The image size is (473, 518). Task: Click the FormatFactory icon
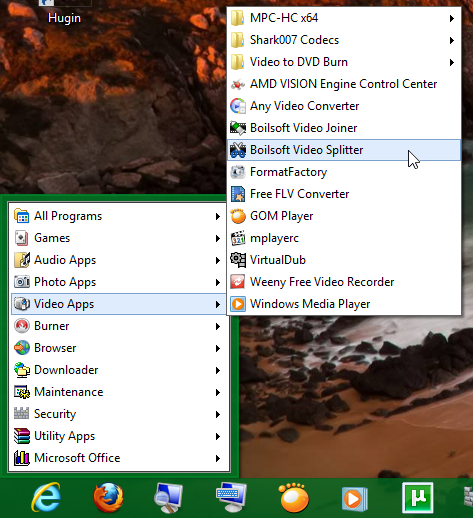coord(238,172)
